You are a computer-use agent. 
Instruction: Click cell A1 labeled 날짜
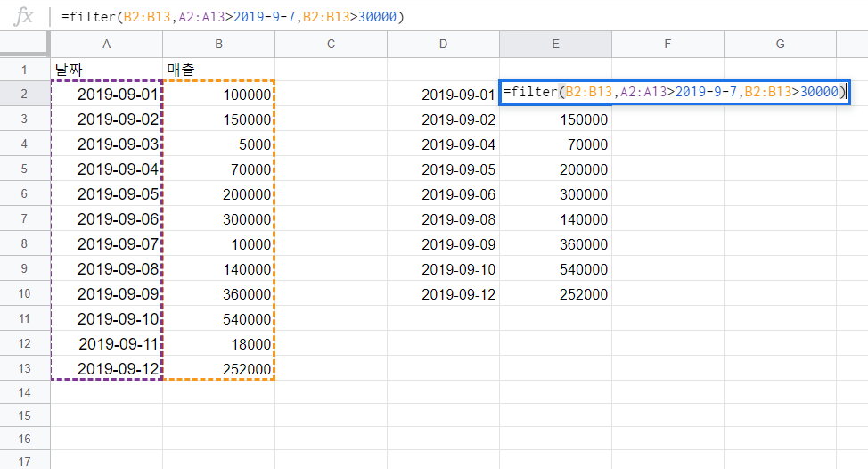click(106, 70)
